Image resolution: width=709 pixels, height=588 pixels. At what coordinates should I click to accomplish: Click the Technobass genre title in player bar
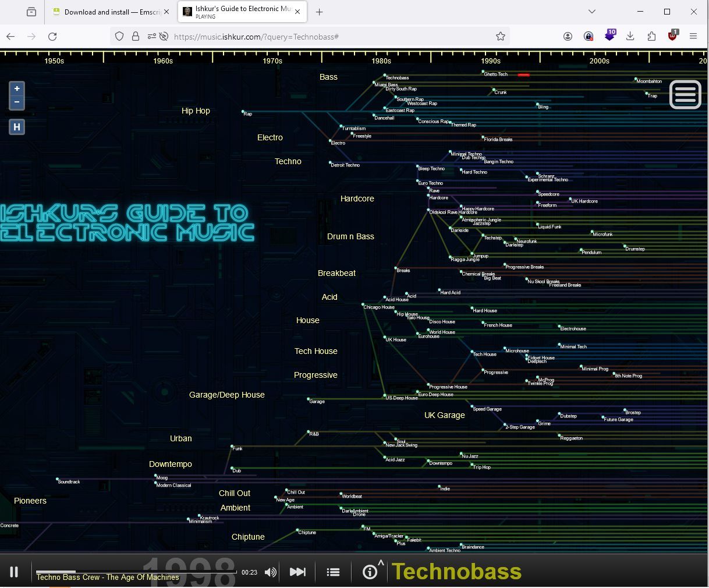456,572
